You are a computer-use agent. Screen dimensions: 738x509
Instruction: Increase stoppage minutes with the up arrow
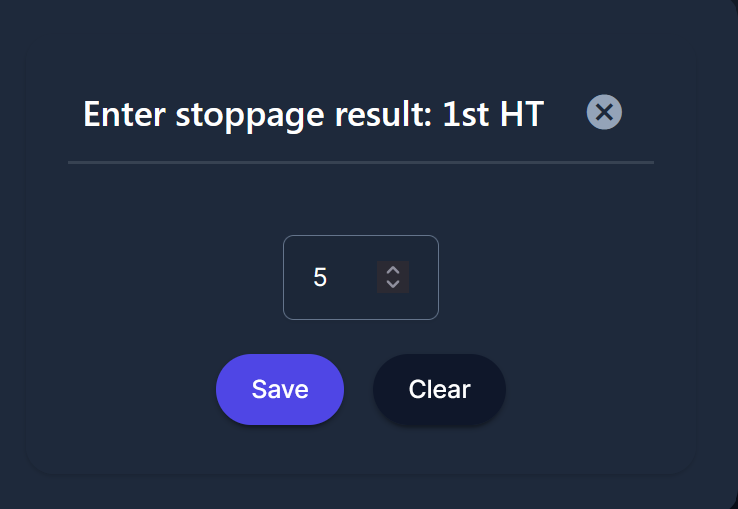click(x=393, y=270)
